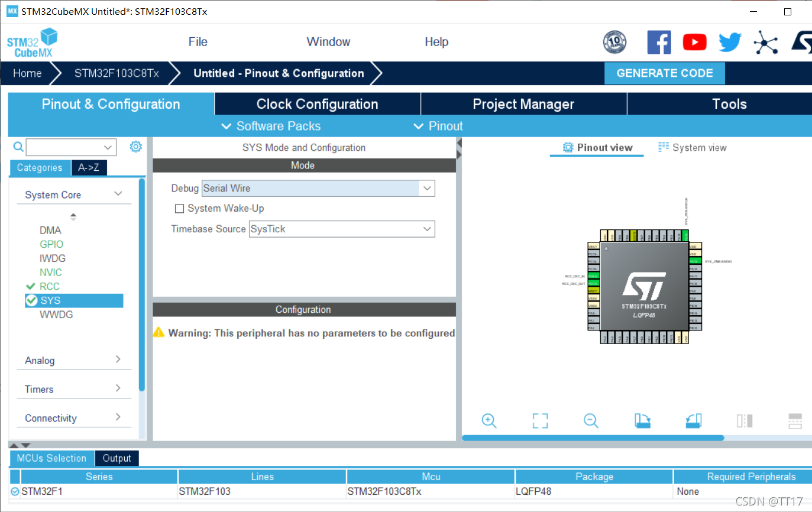Click the vertical flip (split columns) icon
This screenshot has height=512, width=812.
click(745, 420)
